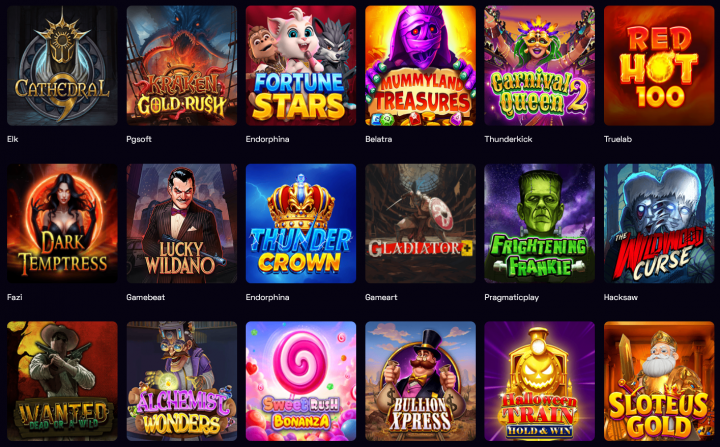Launch Alchemist Wonders game
Image resolution: width=720 pixels, height=447 pixels.
(181, 381)
